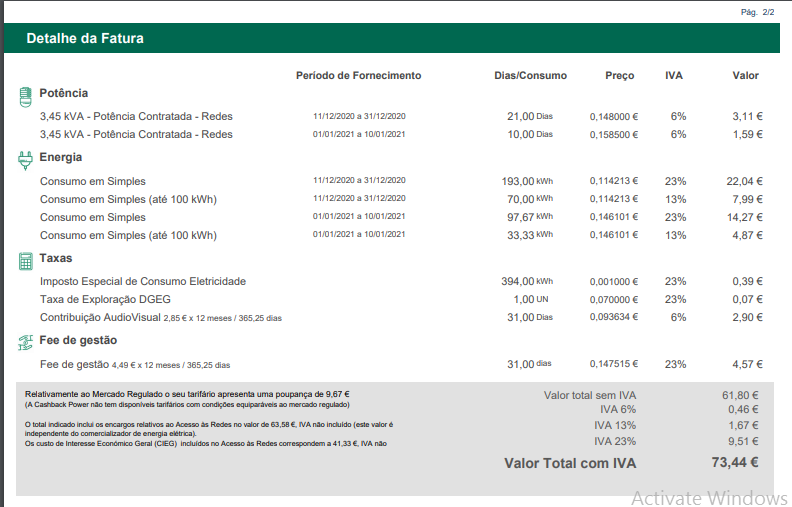The height and width of the screenshot is (507, 792).
Task: Select the value "4,87 €"
Action: (748, 235)
